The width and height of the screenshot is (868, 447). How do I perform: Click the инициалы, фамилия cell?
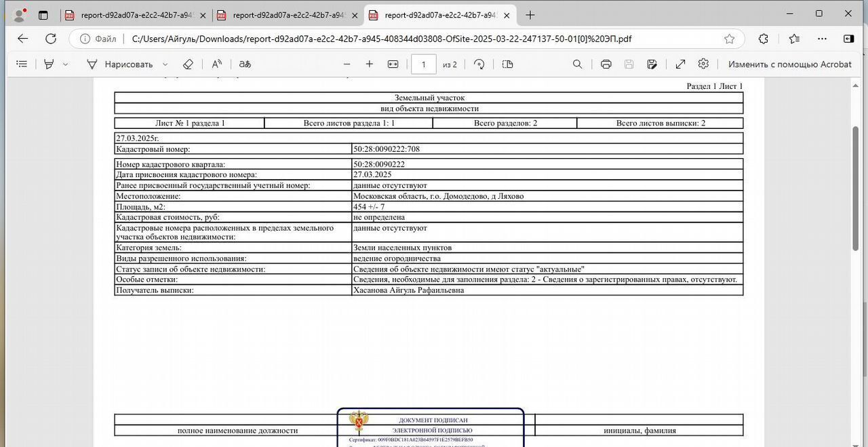tap(639, 430)
